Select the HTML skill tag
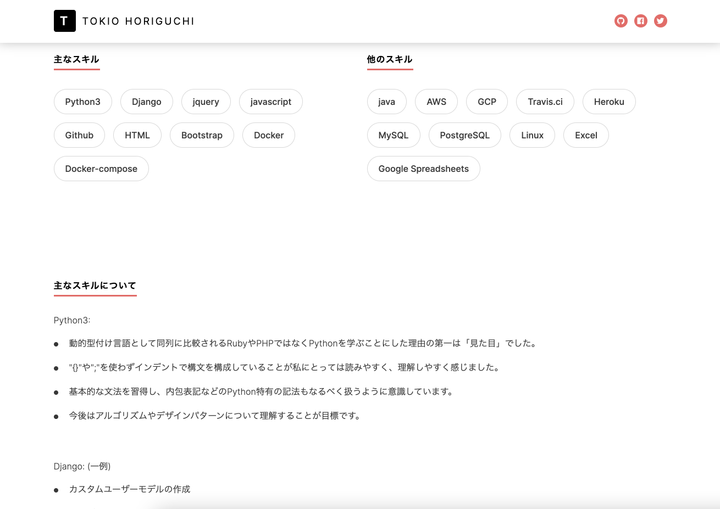Viewport: 720px width, 509px height. pos(137,135)
